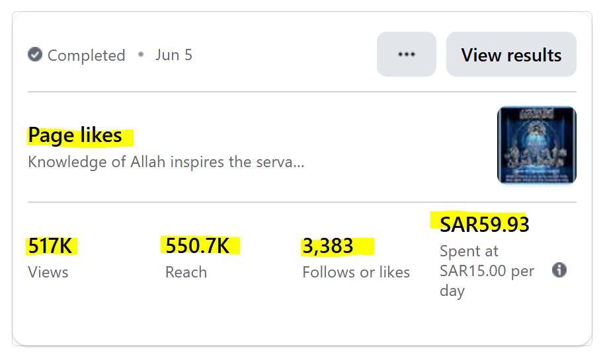Click the 517K views figure

click(x=50, y=246)
